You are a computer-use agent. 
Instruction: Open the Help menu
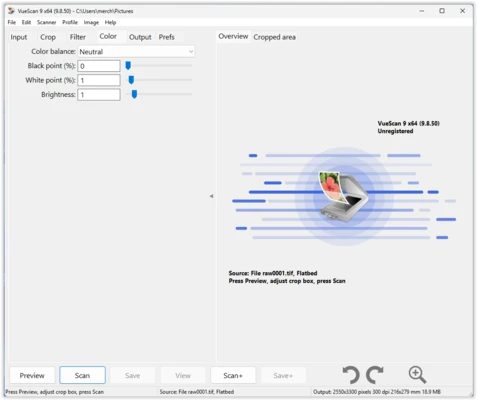click(110, 22)
